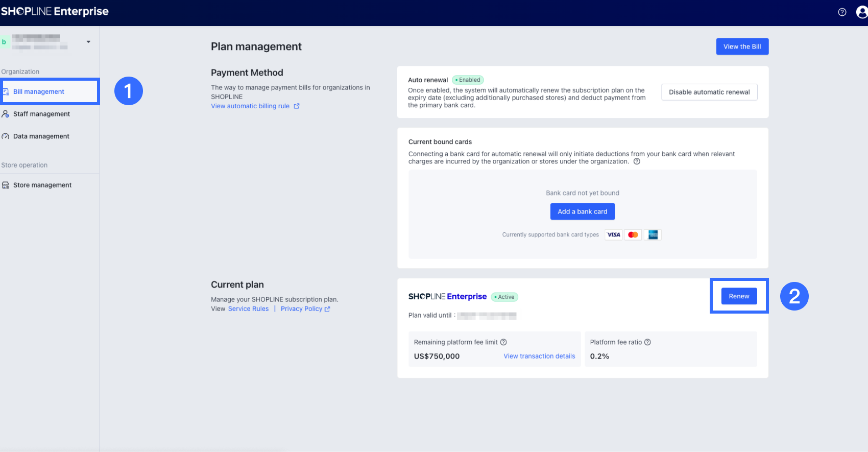Click the green organization avatar letter b

tap(4, 42)
